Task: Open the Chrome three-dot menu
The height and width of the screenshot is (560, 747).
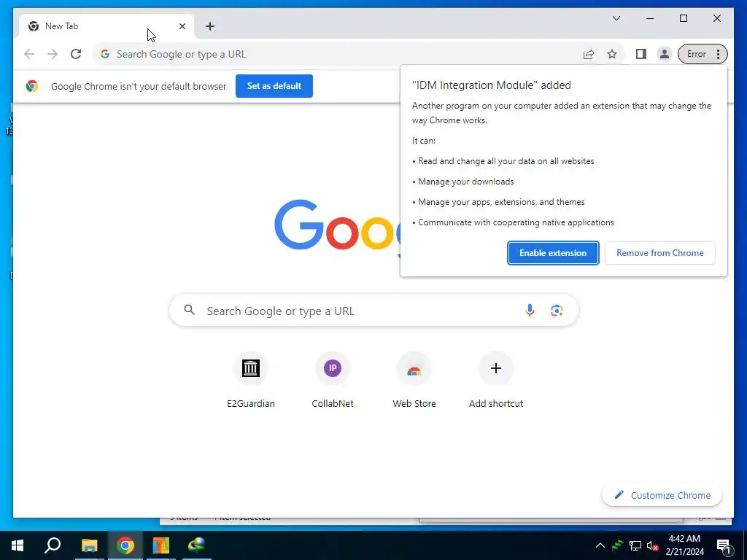Action: tap(718, 54)
